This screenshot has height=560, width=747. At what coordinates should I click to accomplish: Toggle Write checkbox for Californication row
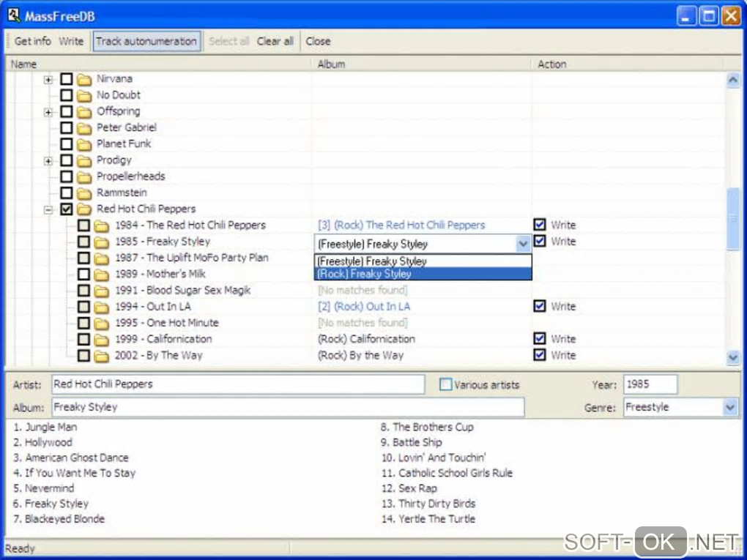539,338
